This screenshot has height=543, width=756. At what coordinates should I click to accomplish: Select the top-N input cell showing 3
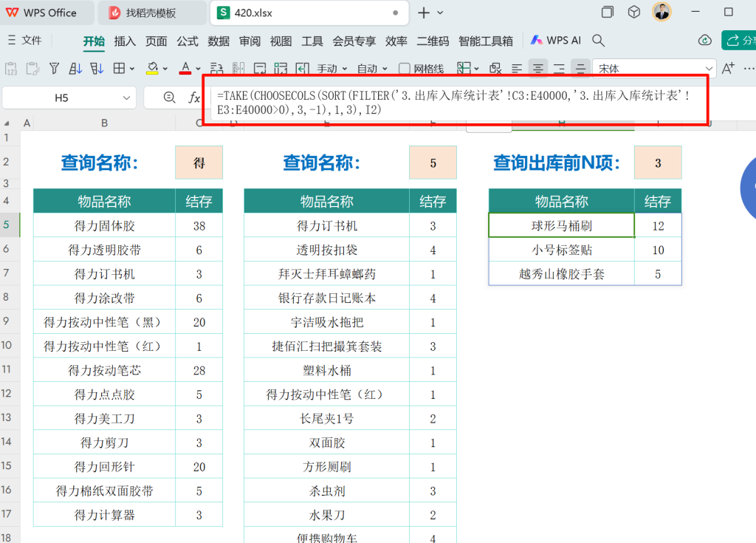[658, 163]
